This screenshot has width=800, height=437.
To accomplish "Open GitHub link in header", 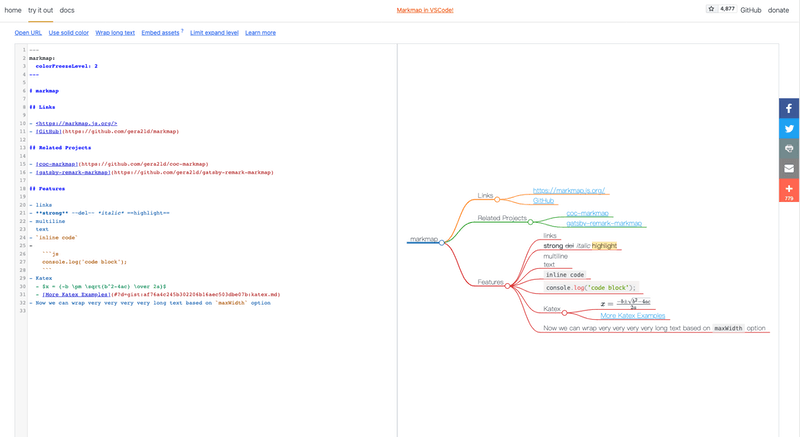I will click(x=751, y=10).
